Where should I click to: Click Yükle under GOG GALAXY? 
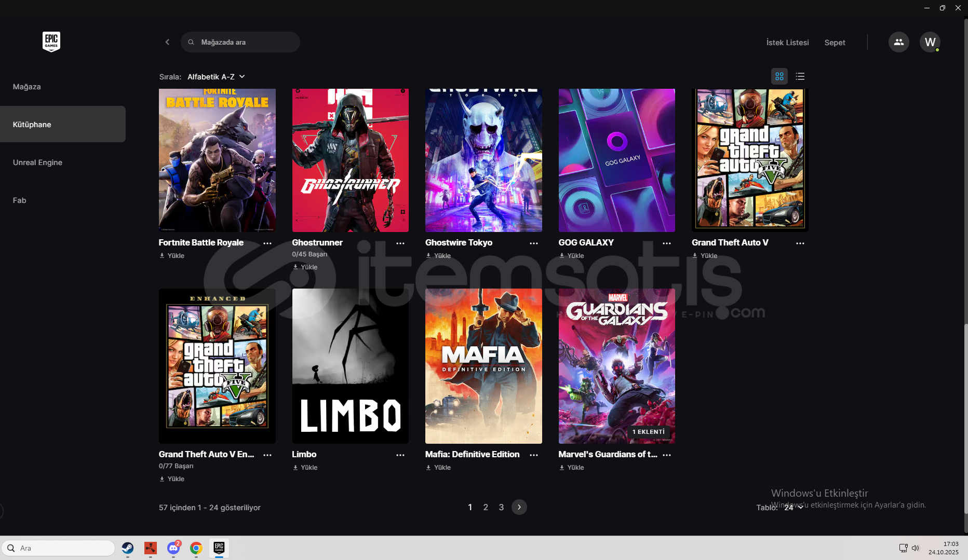571,256
